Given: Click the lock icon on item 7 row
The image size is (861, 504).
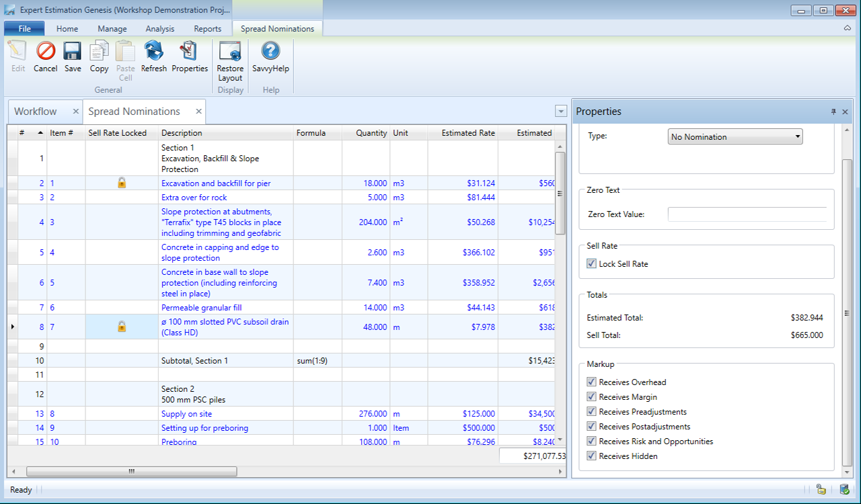Looking at the screenshot, I should coord(122,327).
